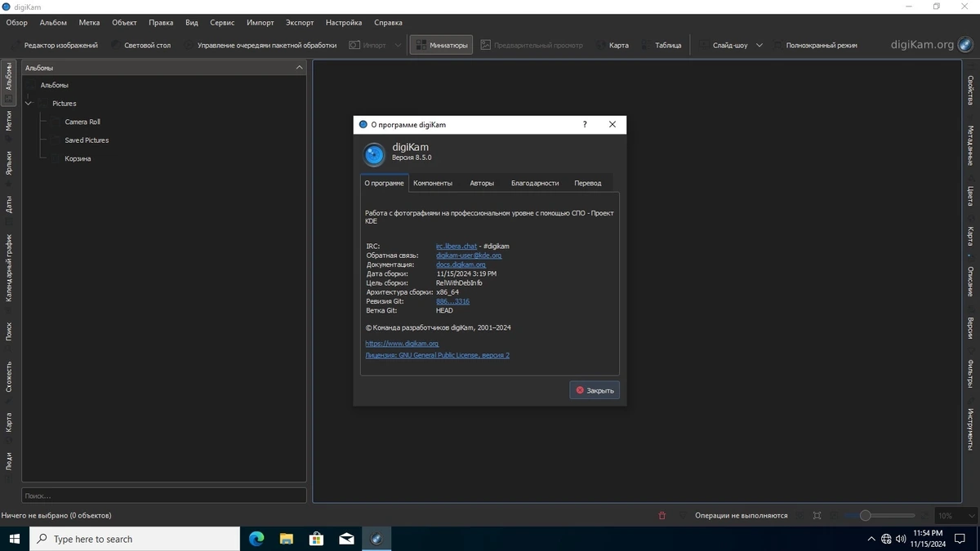This screenshot has height=551, width=980.
Task: Click the Закрыть button in About dialog
Action: tap(595, 390)
